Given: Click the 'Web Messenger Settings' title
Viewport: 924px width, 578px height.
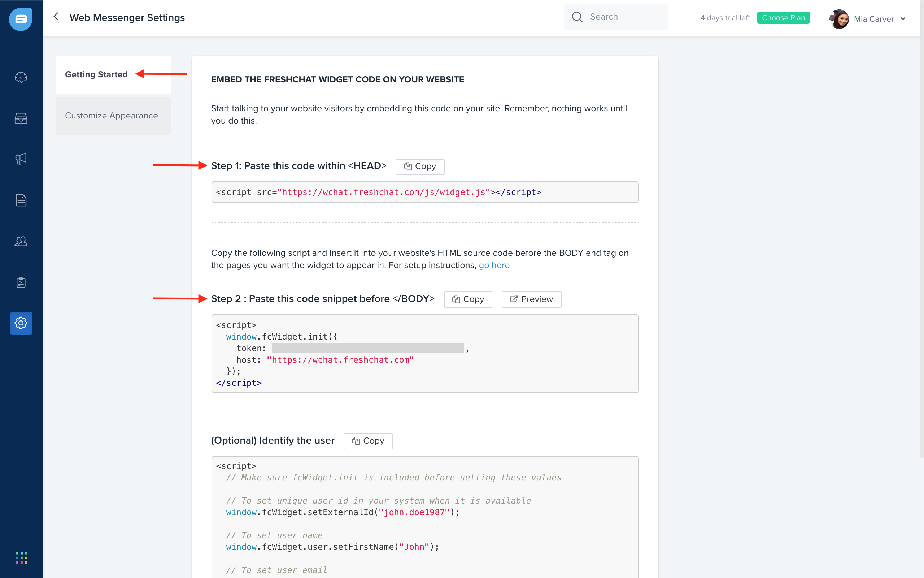Looking at the screenshot, I should (x=127, y=18).
